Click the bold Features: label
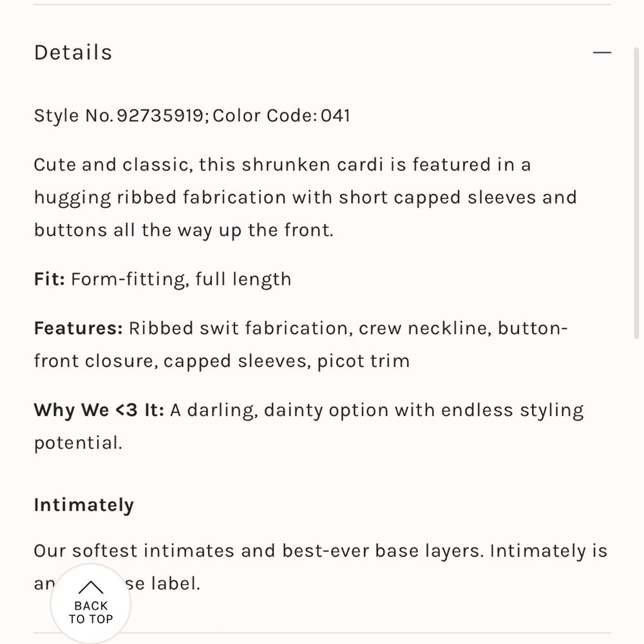This screenshot has width=644, height=644. [x=78, y=328]
